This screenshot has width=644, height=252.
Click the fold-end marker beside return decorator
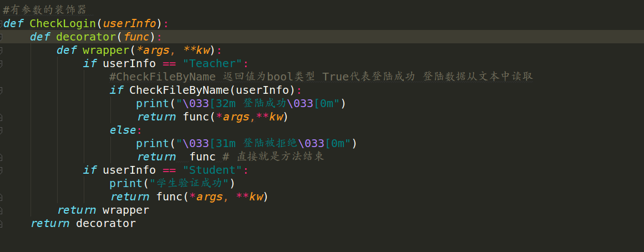click(x=1, y=224)
